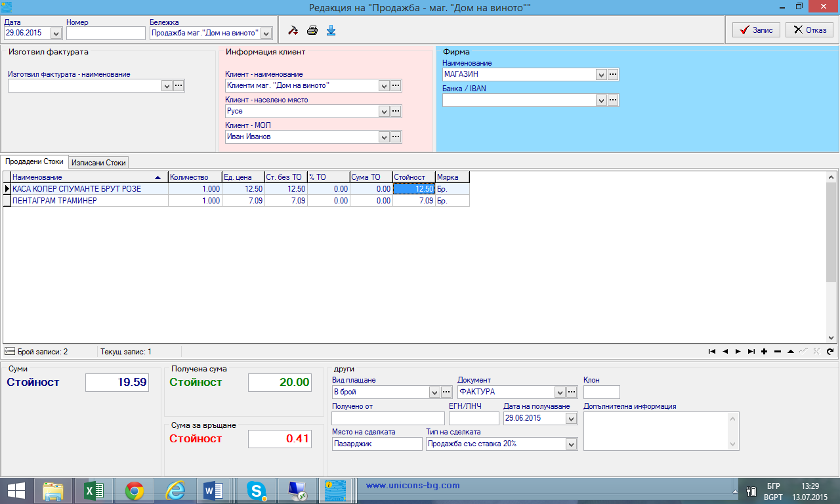Image resolution: width=840 pixels, height=504 pixels.
Task: Switch to the Изписани Стоки tab
Action: [x=98, y=162]
